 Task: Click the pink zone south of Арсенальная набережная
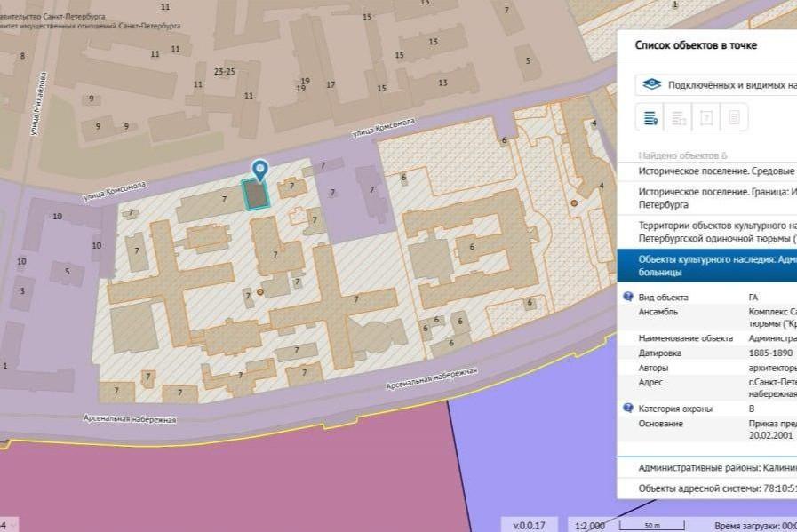point(228,483)
